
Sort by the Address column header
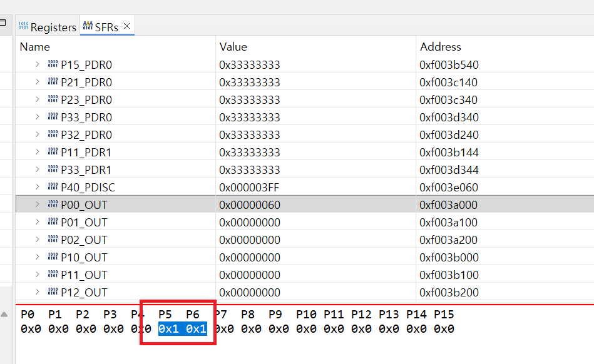[x=440, y=46]
